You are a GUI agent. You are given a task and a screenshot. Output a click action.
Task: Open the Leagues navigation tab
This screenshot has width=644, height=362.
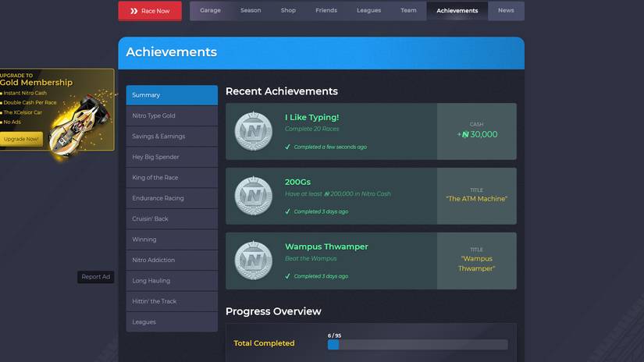[x=368, y=10]
